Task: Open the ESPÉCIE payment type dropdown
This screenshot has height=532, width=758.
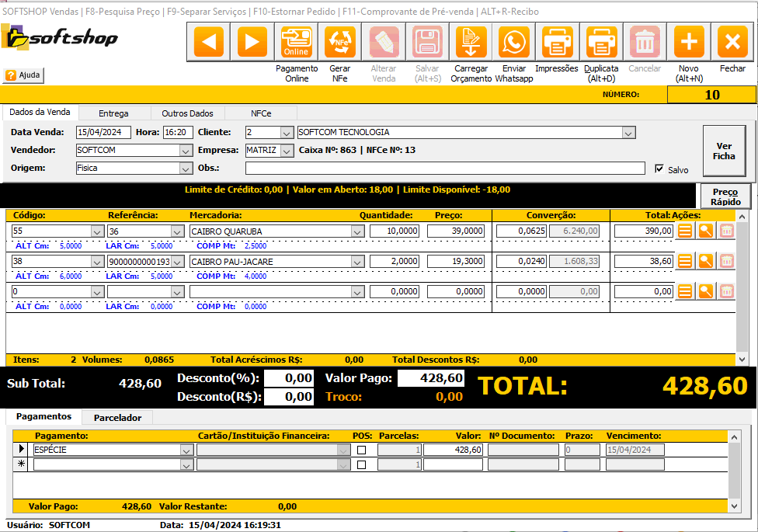Action: click(x=186, y=450)
